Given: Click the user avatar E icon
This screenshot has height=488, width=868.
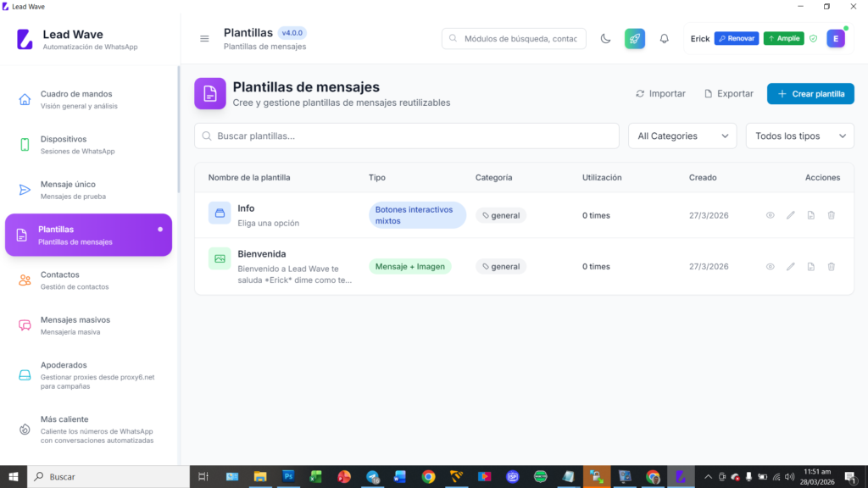Looking at the screenshot, I should pos(836,38).
